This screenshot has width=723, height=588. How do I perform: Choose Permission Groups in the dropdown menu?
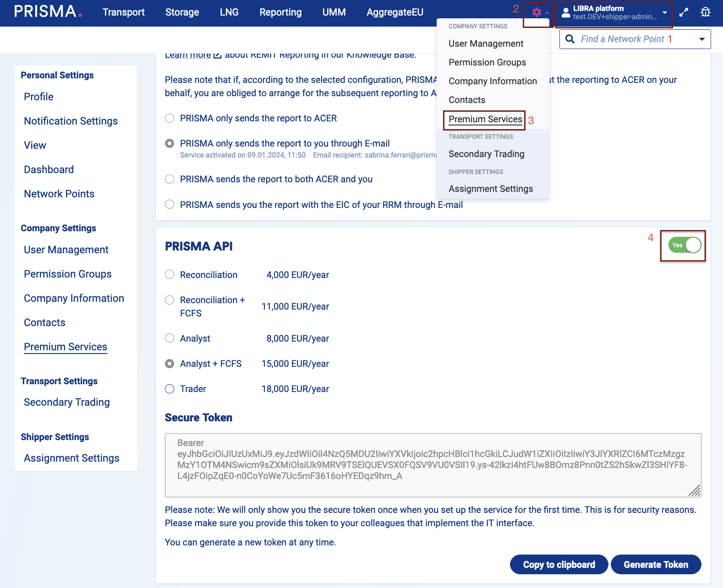[x=487, y=62]
